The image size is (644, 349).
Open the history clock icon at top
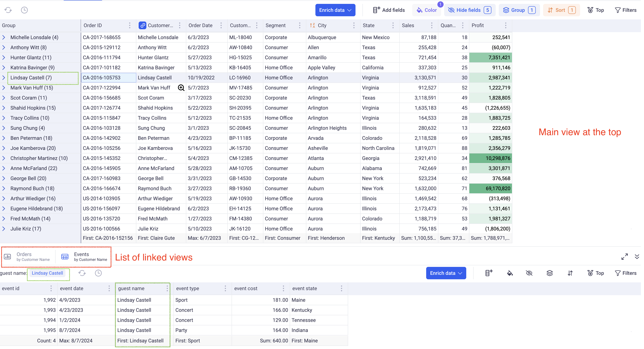click(x=24, y=10)
